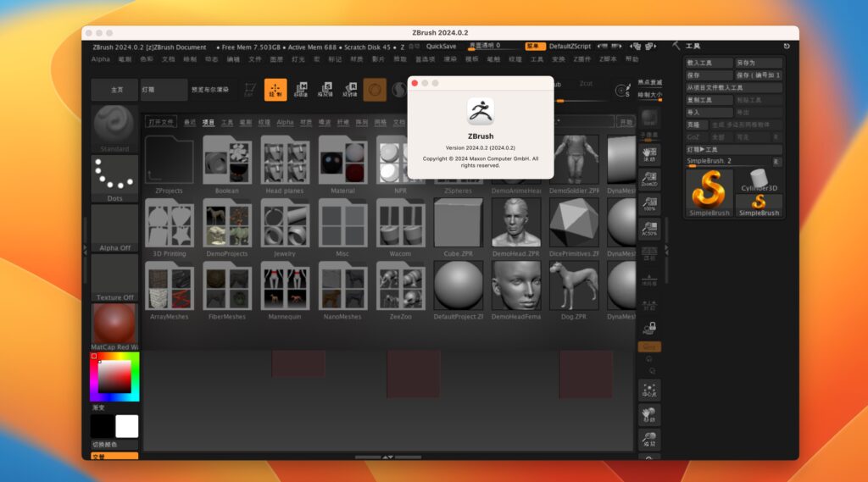Click the DefaultZScript button
868x482 pixels.
coord(570,47)
